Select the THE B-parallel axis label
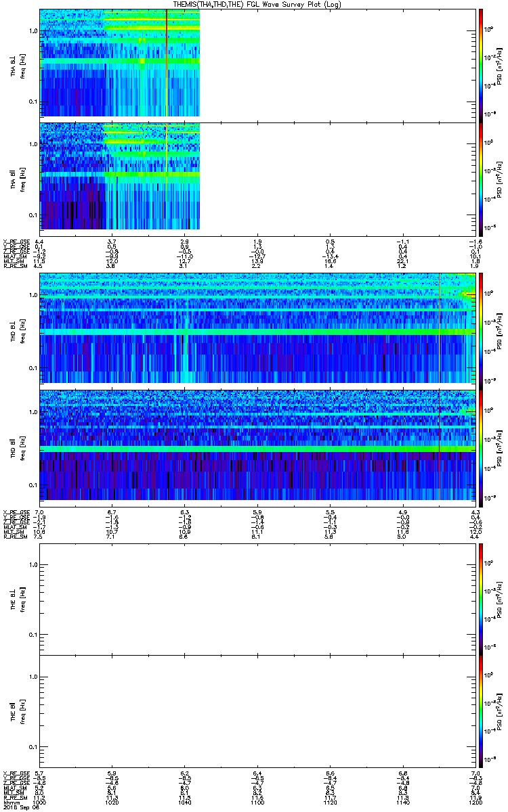The image size is (508, 812). pyautogui.click(x=14, y=711)
